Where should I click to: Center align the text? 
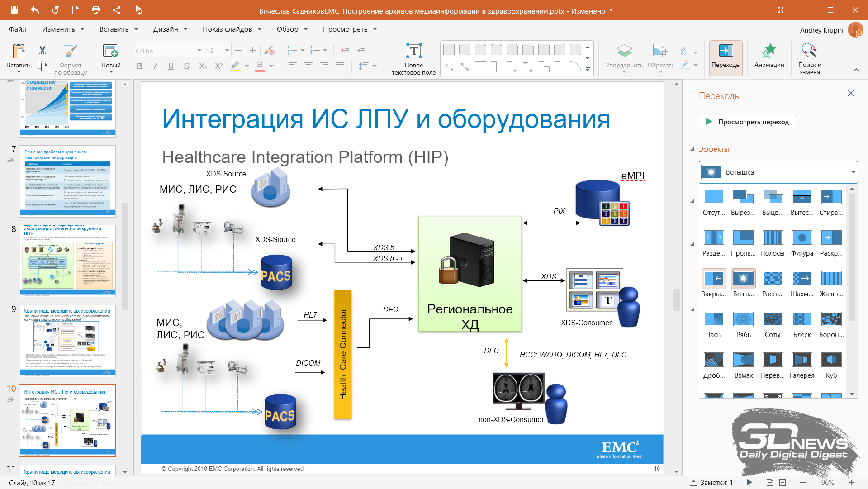tap(308, 66)
